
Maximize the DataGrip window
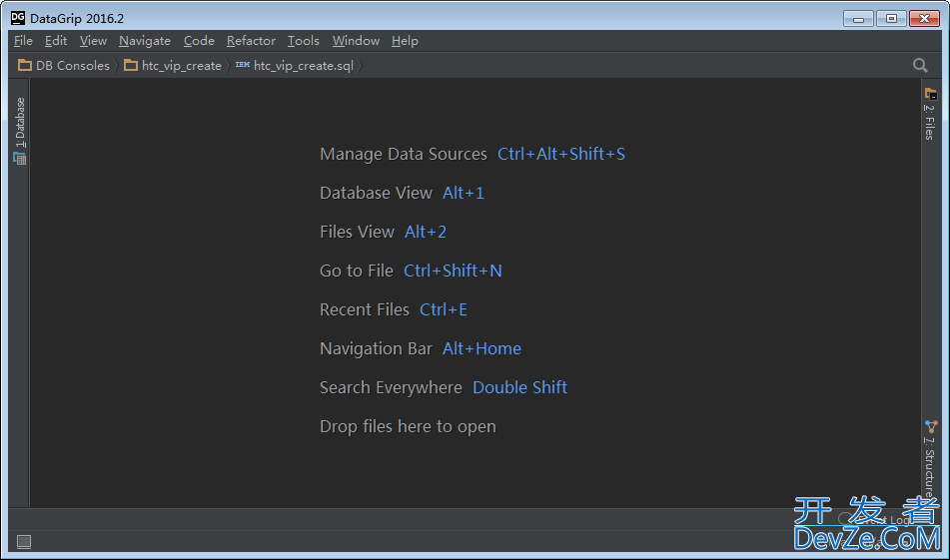[x=891, y=18]
